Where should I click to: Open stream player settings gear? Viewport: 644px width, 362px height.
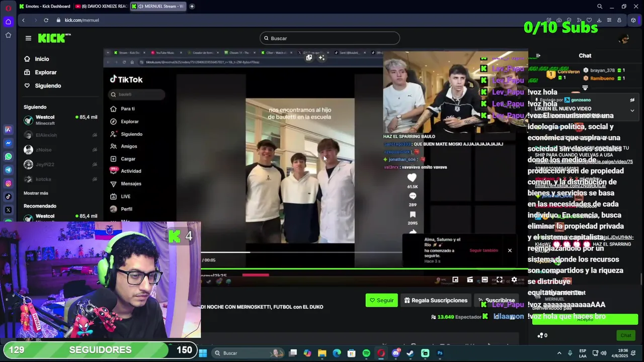(514, 280)
